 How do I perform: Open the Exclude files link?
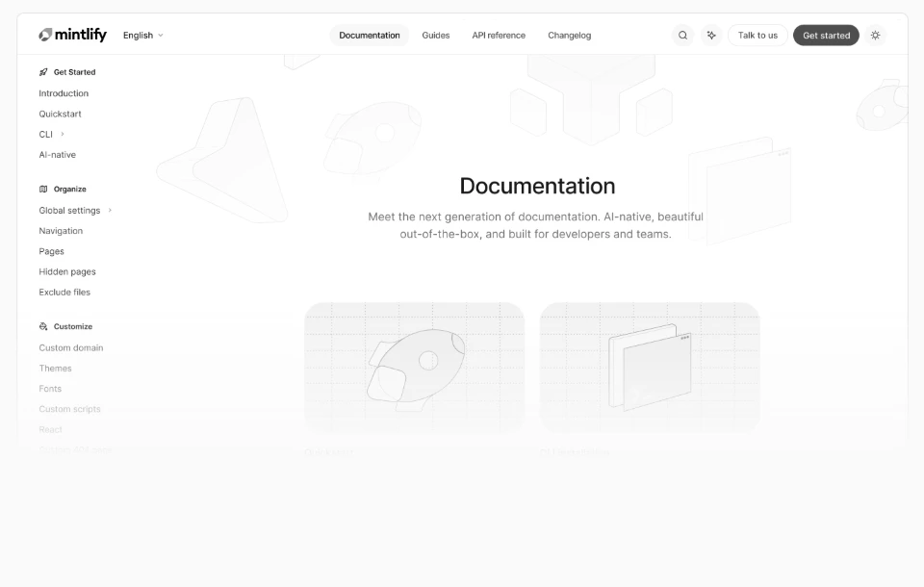[64, 293]
